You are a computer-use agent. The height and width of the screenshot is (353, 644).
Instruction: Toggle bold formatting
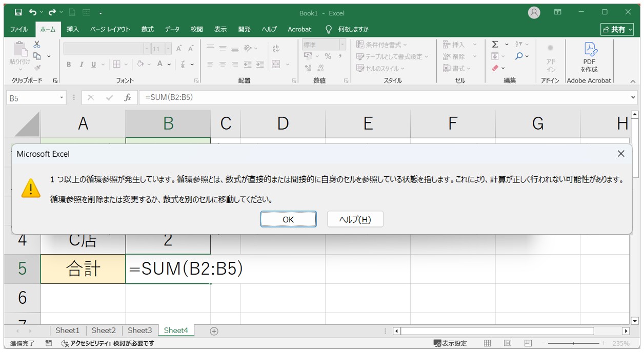[x=69, y=64]
